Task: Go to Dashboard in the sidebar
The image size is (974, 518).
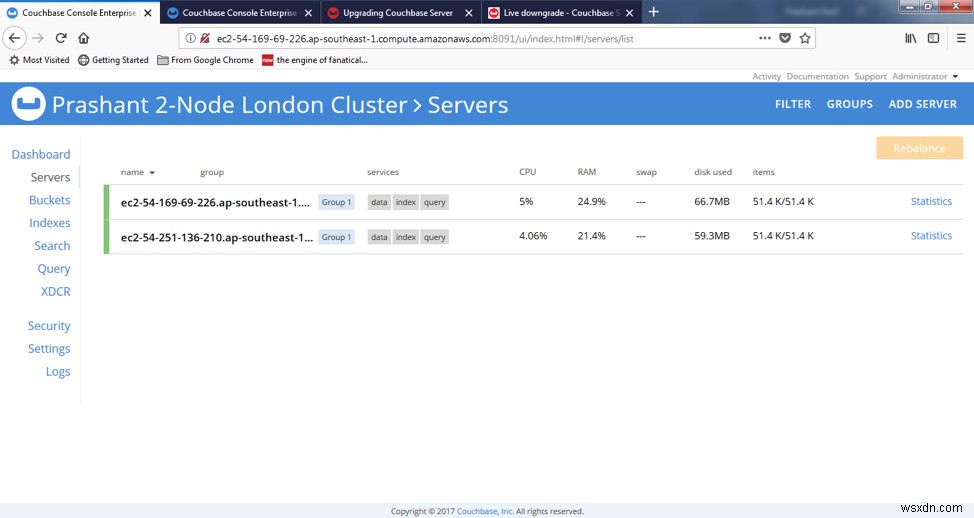Action: pos(41,154)
